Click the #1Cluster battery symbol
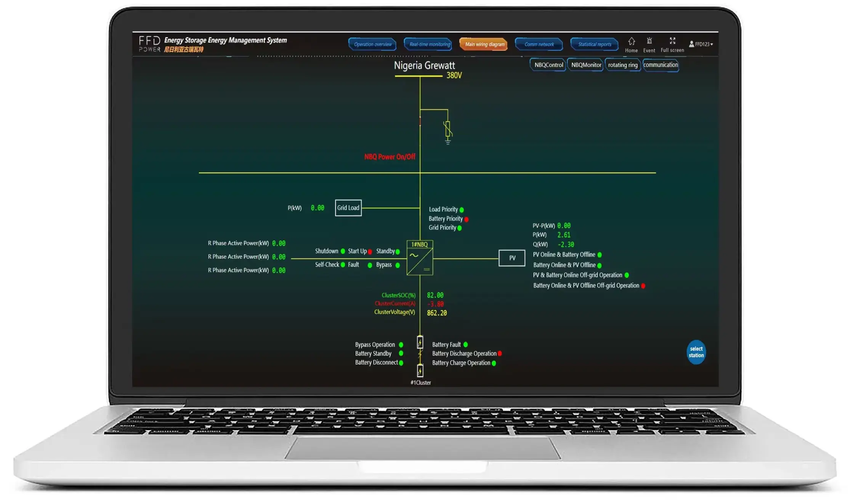 [x=420, y=371]
